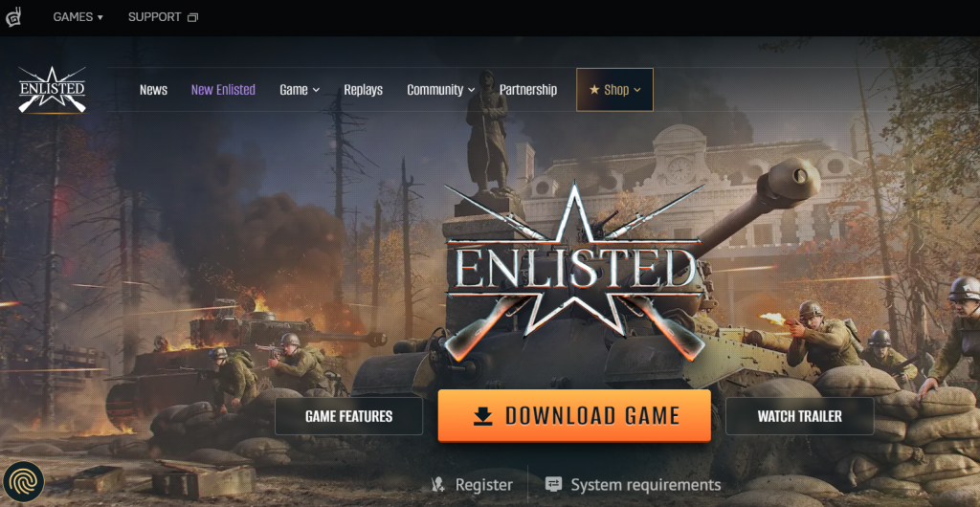Click the System requirements monitor icon
This screenshot has width=980, height=507.
coord(553,485)
